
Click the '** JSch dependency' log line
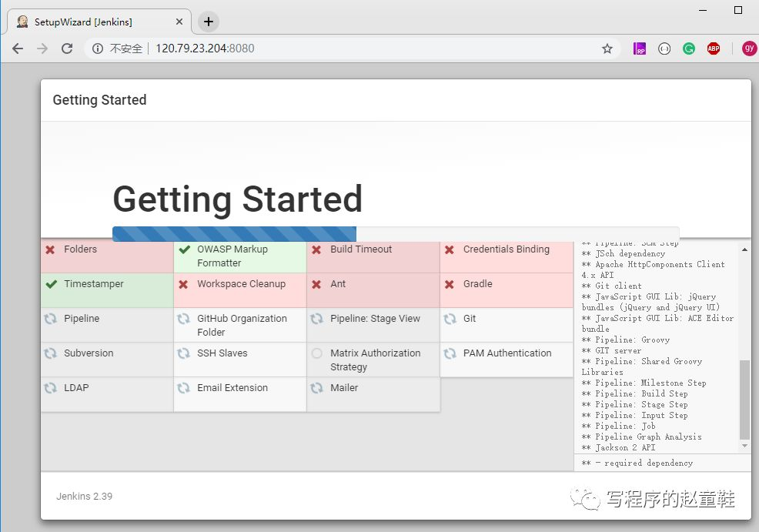coord(623,253)
